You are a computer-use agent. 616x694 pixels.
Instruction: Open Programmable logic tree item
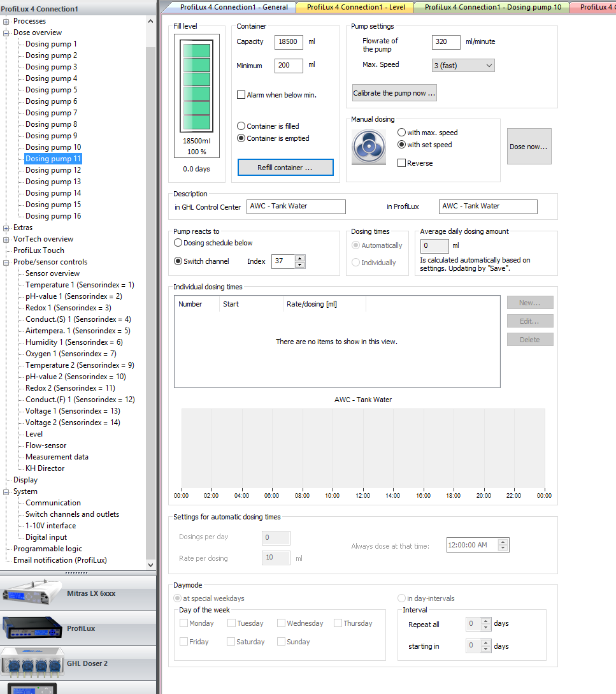pos(48,549)
